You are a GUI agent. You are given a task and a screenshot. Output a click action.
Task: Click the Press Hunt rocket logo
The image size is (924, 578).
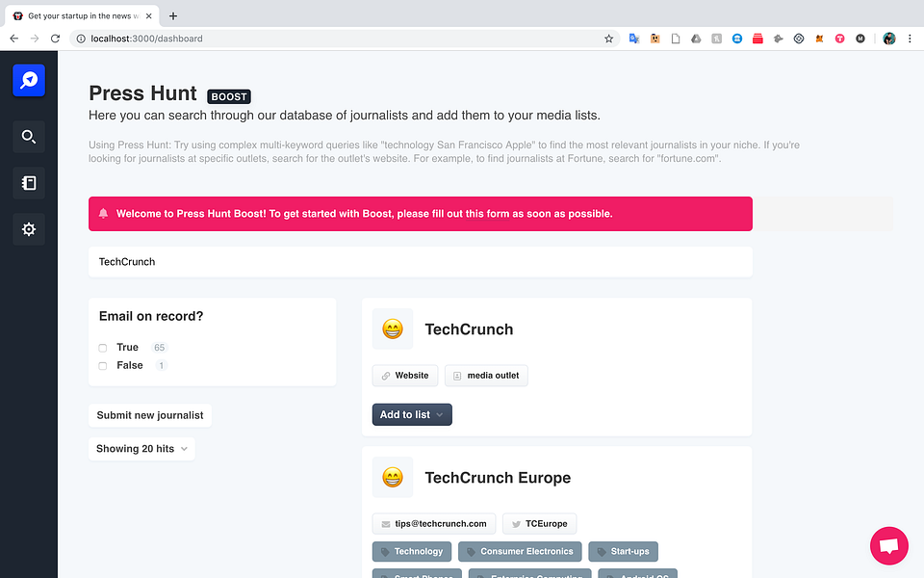point(29,80)
